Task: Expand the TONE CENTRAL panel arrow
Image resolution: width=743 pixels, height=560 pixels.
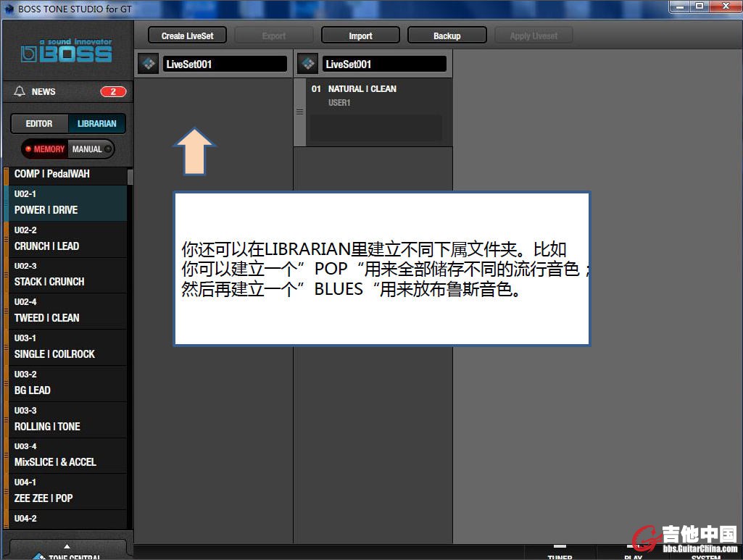Action: [x=67, y=546]
